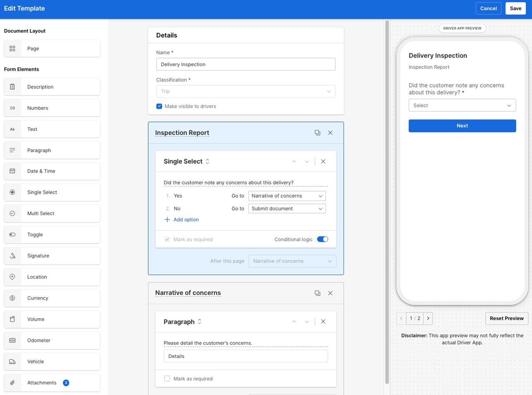Click the Add option link
The image size is (532, 395).
click(x=186, y=220)
